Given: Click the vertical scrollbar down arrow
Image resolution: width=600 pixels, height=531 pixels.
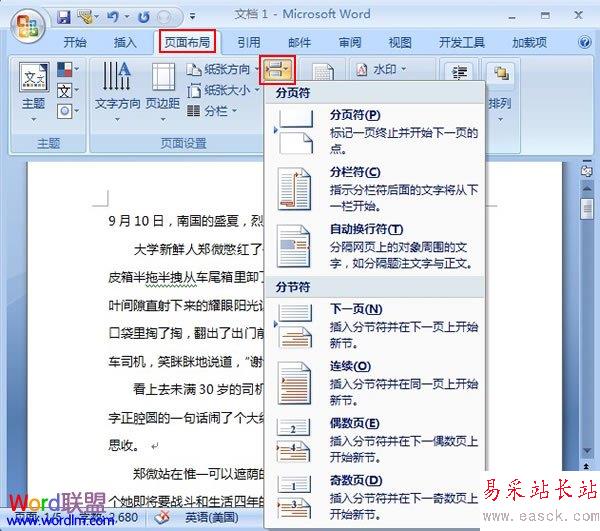Looking at the screenshot, I should point(587,452).
